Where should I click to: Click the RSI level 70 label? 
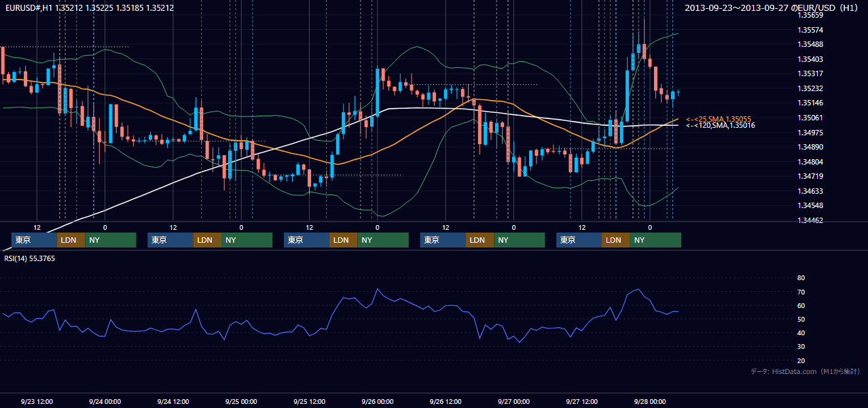[801, 292]
